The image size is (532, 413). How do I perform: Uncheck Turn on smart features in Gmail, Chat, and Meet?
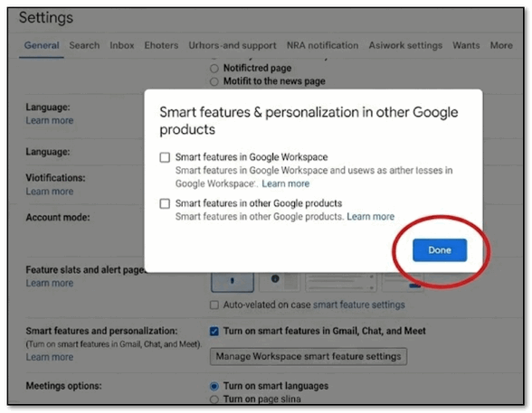(x=214, y=331)
